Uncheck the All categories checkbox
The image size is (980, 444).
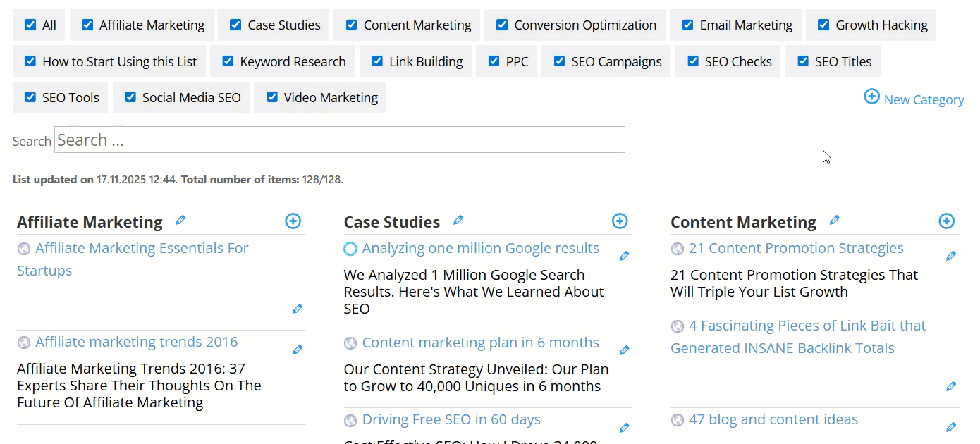(x=30, y=25)
